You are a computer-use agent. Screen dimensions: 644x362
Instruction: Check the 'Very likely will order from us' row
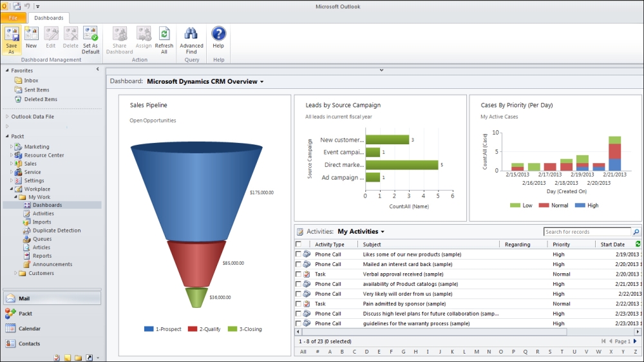[x=299, y=294]
